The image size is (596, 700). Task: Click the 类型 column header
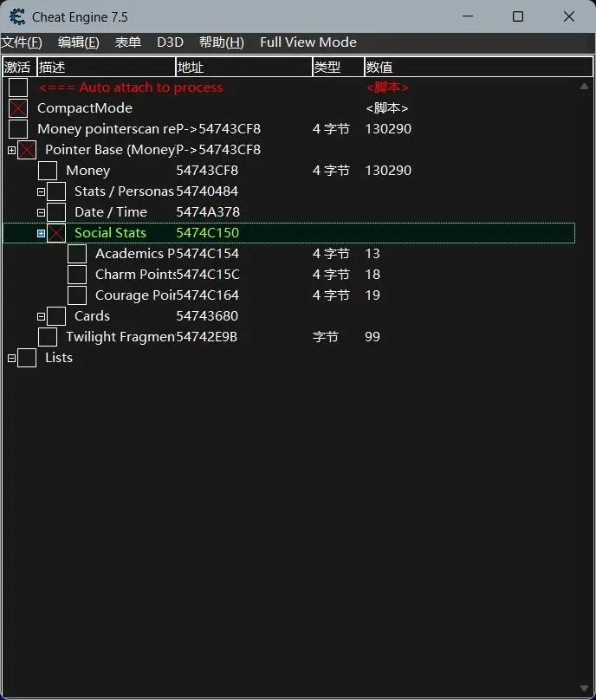(x=339, y=67)
